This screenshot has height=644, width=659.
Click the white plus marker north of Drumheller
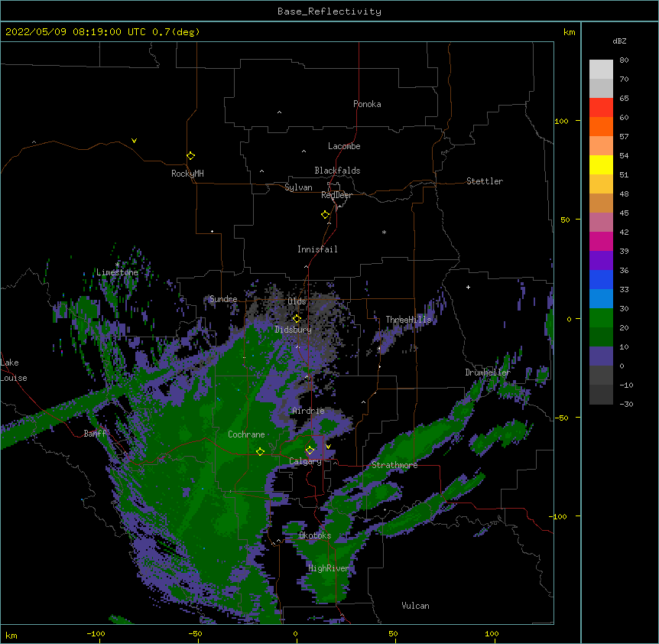pyautogui.click(x=468, y=287)
